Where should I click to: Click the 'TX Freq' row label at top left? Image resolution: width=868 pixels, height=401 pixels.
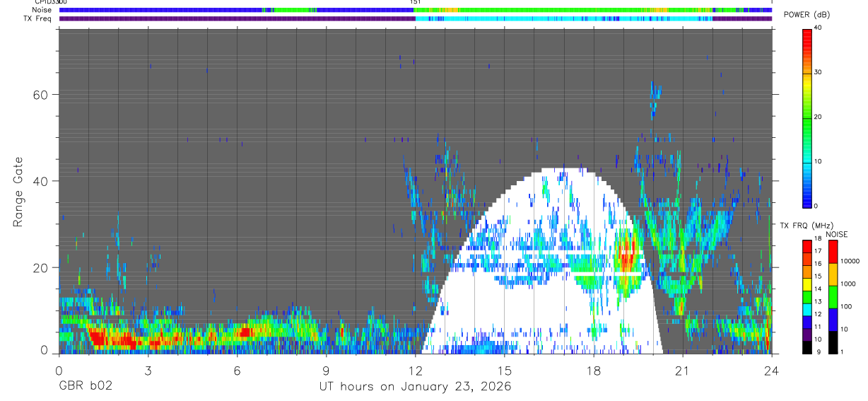point(38,18)
